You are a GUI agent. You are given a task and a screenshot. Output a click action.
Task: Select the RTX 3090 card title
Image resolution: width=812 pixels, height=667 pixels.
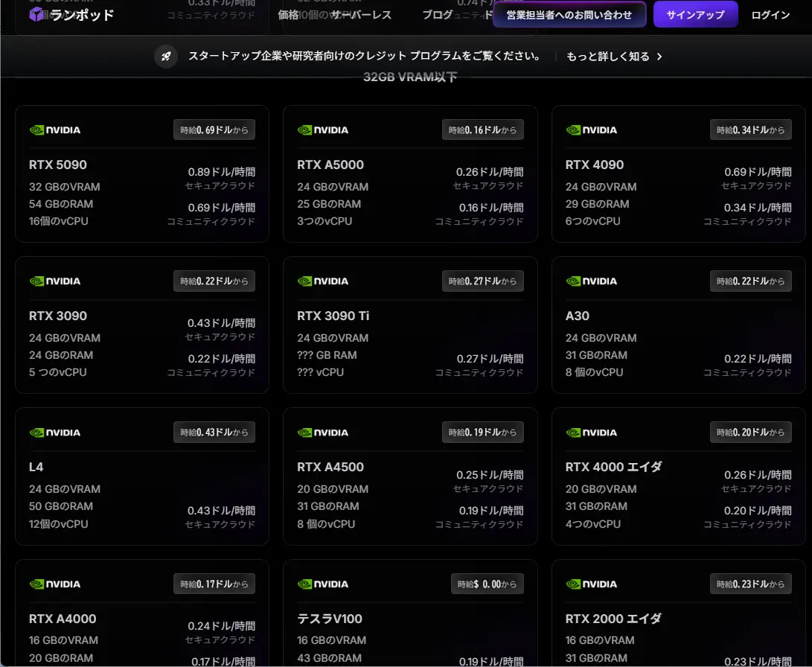click(58, 316)
